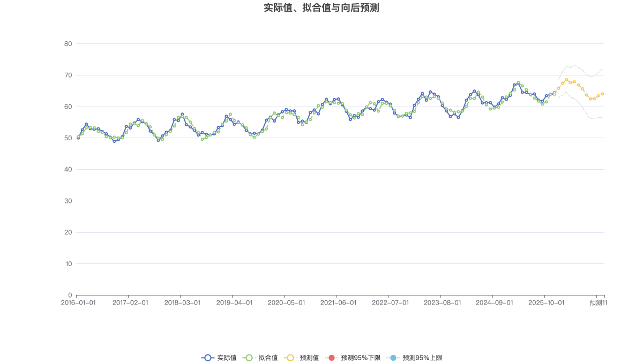
Task: Toggle the 预测95%上限 legend item
Action: click(414, 358)
